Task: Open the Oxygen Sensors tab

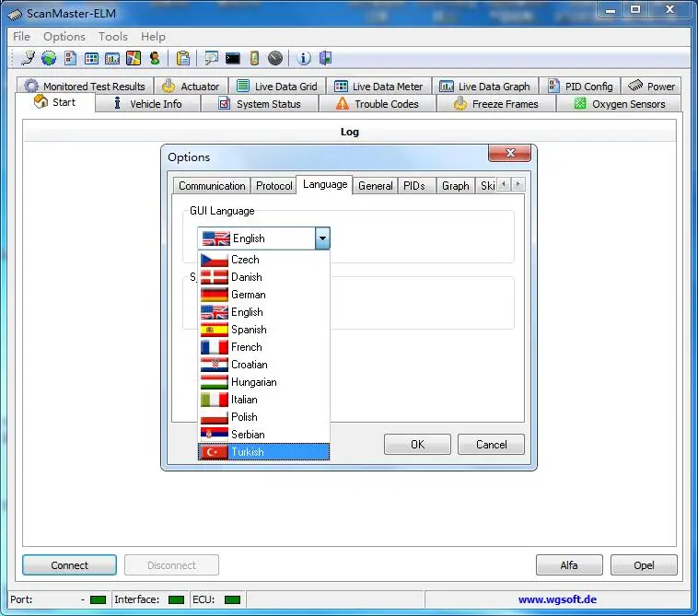Action: point(619,104)
